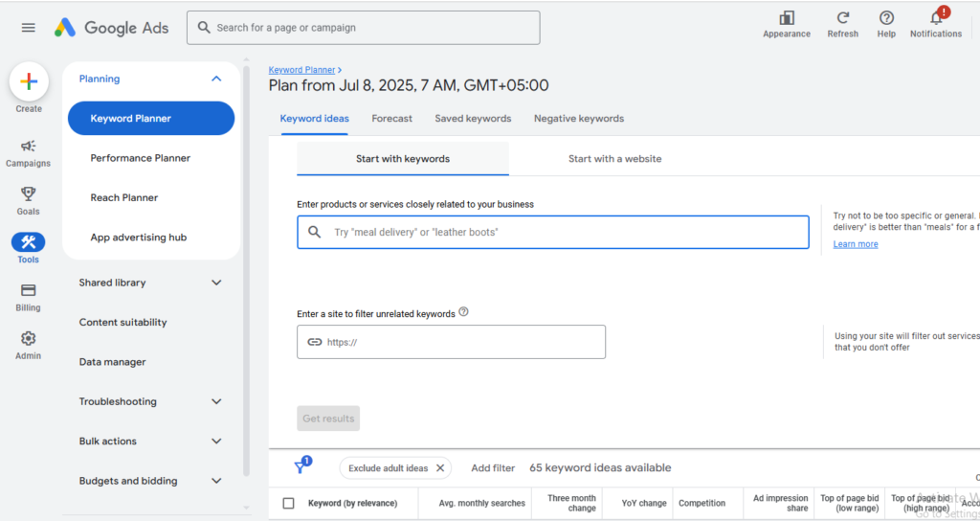Expand the Shared library section
Viewport: 980px width, 521px height.
coord(216,283)
